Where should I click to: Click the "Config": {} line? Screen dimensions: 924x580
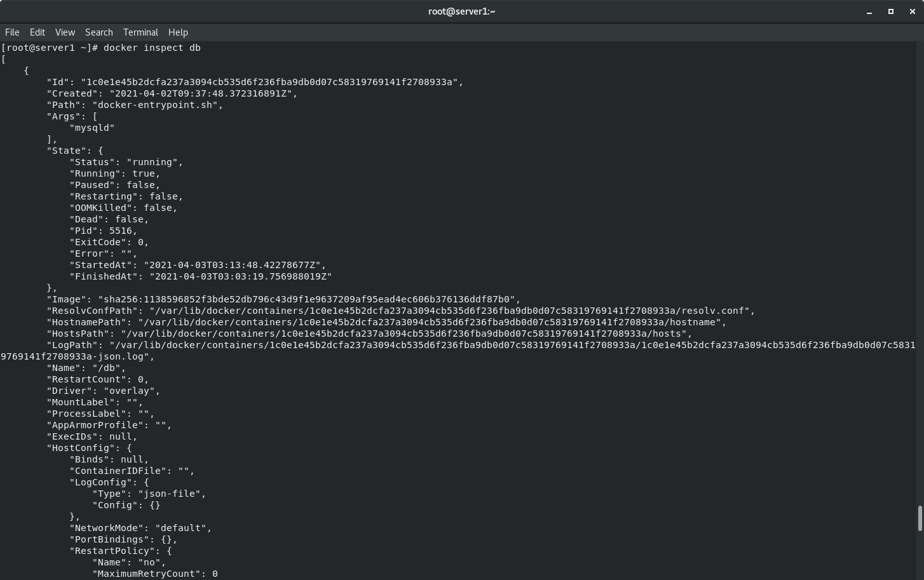point(126,505)
